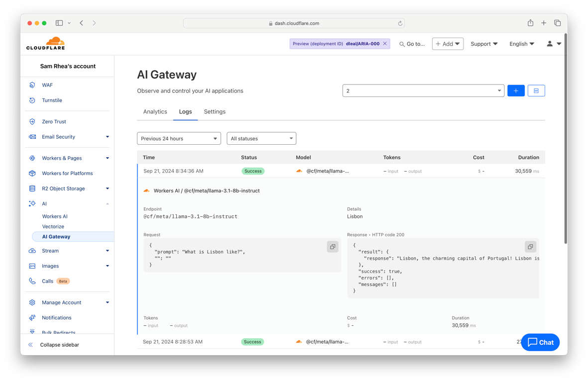Open the All statuses filter dropdown
The image size is (588, 382).
[x=261, y=138]
